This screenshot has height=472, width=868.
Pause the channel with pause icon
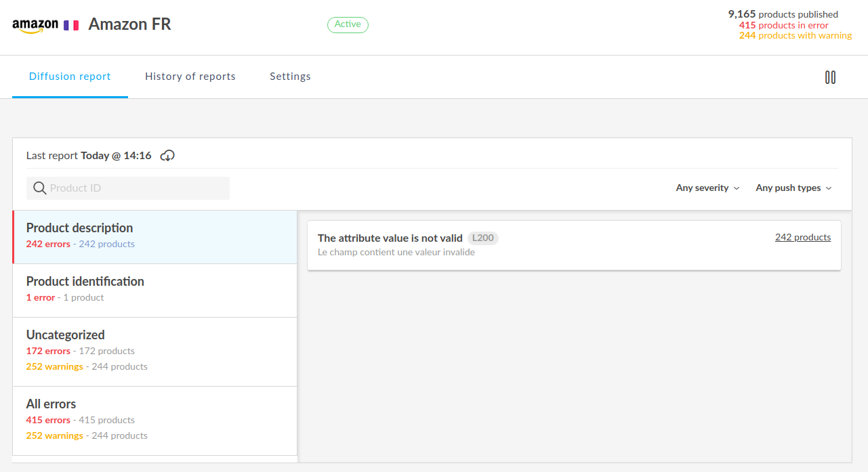click(x=830, y=77)
